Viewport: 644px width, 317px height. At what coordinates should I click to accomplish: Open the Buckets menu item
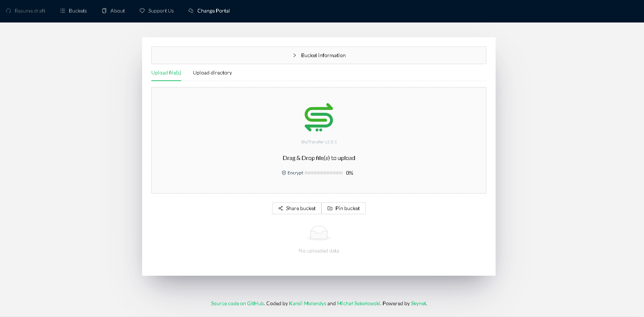pyautogui.click(x=74, y=11)
